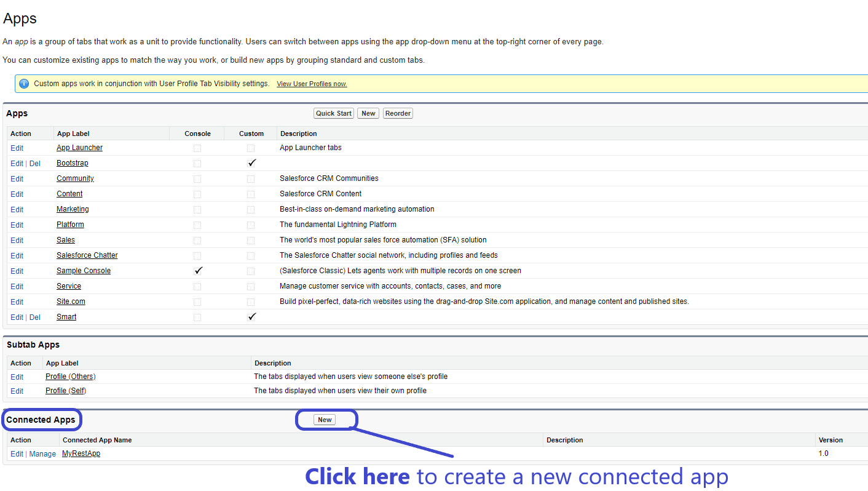Open the Sales app label
This screenshot has height=491, width=868.
point(66,240)
